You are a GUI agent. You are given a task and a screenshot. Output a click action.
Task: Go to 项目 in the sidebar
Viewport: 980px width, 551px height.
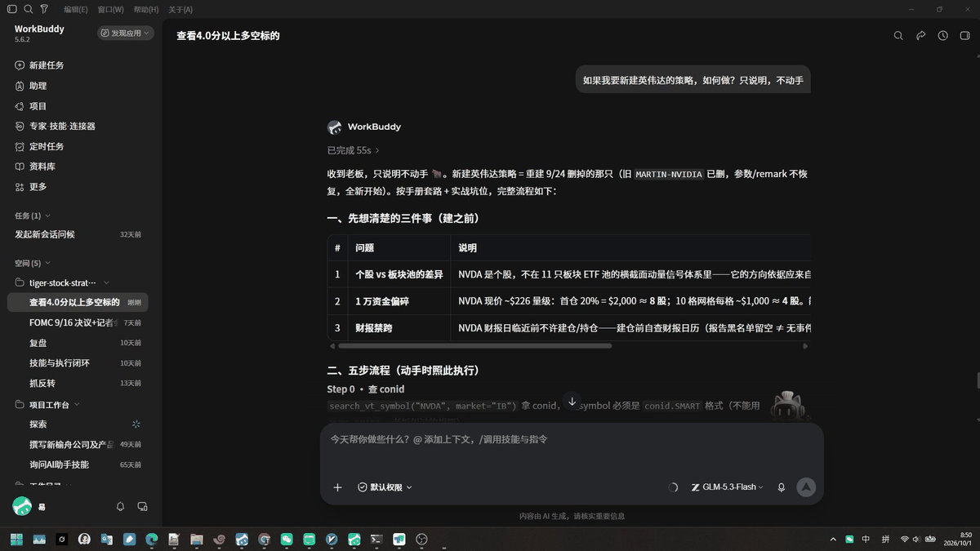31,106
